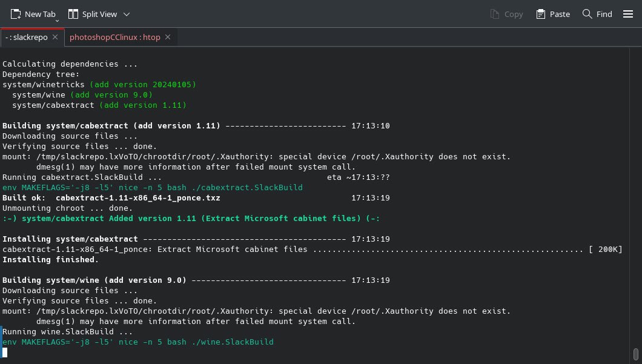Click the wine.SlackBuild env MAKEFLAGS command line
Screen dimensions: 642x364
pyautogui.click(x=138, y=342)
